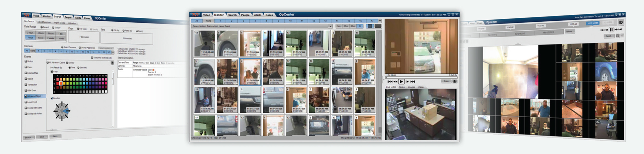This screenshot has width=644, height=154.
Task: Open the event type filter dropdown
Action: (330, 26)
